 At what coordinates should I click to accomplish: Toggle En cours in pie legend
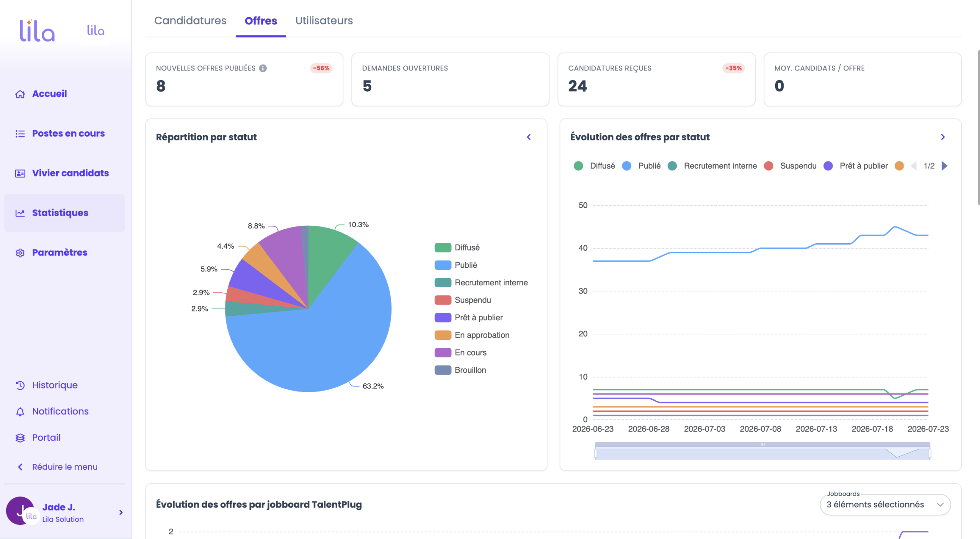pos(461,352)
